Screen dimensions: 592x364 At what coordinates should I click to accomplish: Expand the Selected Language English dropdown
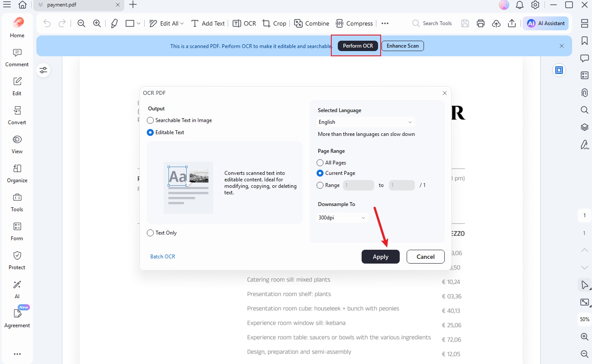click(x=366, y=122)
